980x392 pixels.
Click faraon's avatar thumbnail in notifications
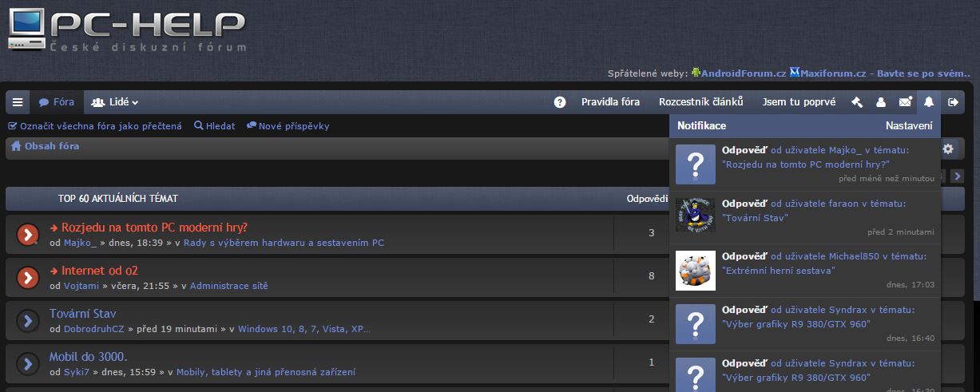pyautogui.click(x=695, y=216)
